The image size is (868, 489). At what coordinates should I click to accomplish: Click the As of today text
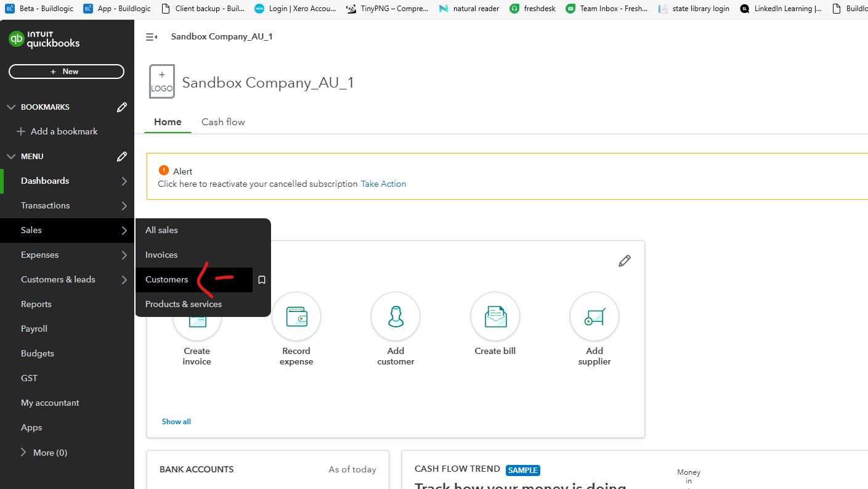coord(352,469)
